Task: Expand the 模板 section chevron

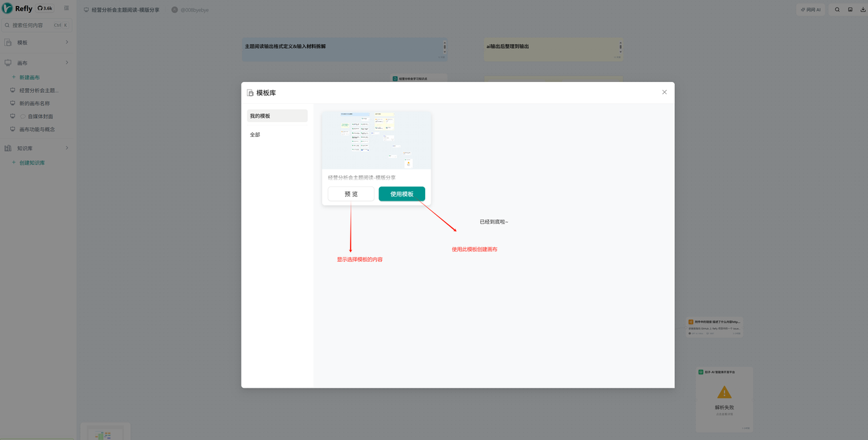Action: coord(66,43)
